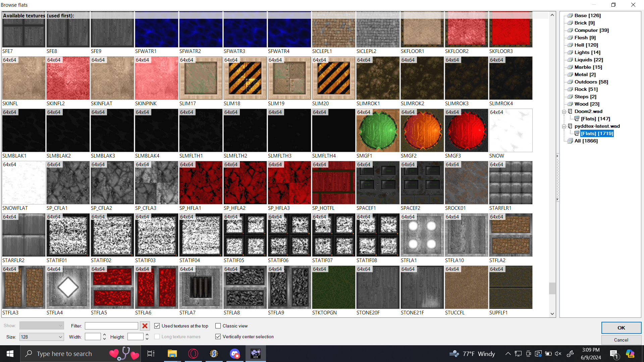The width and height of the screenshot is (644, 362).
Task: Select the Wood [23] texture set
Action: (587, 104)
